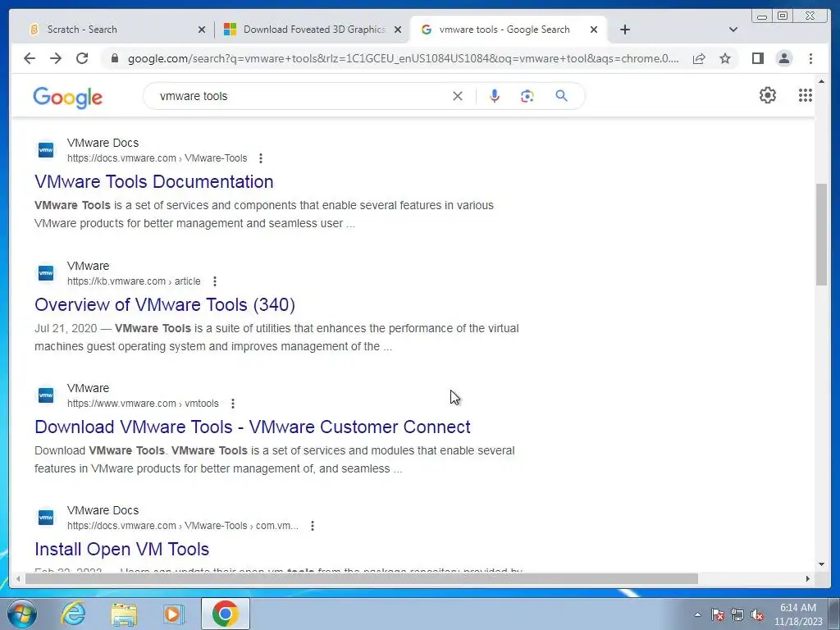Click Chrome icon in taskbar

tap(225, 614)
